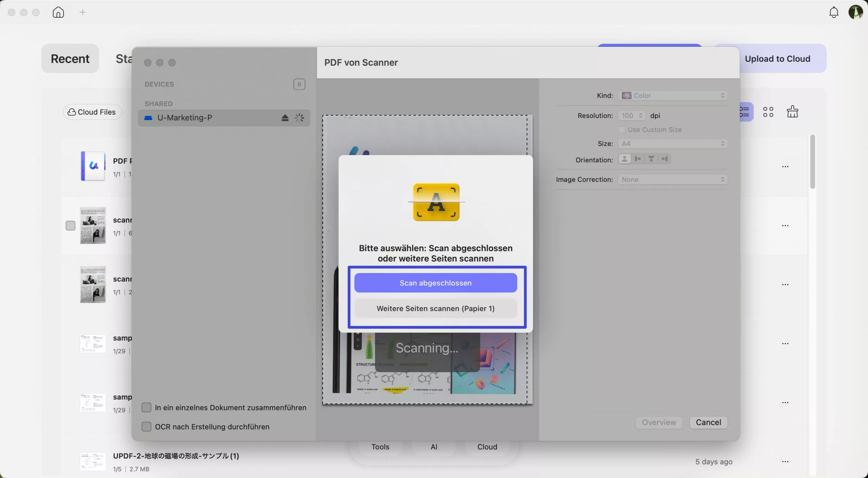Click Weitere Seiten scannen (Papier 1)
Viewport: 868px width, 478px height.
(x=435, y=308)
